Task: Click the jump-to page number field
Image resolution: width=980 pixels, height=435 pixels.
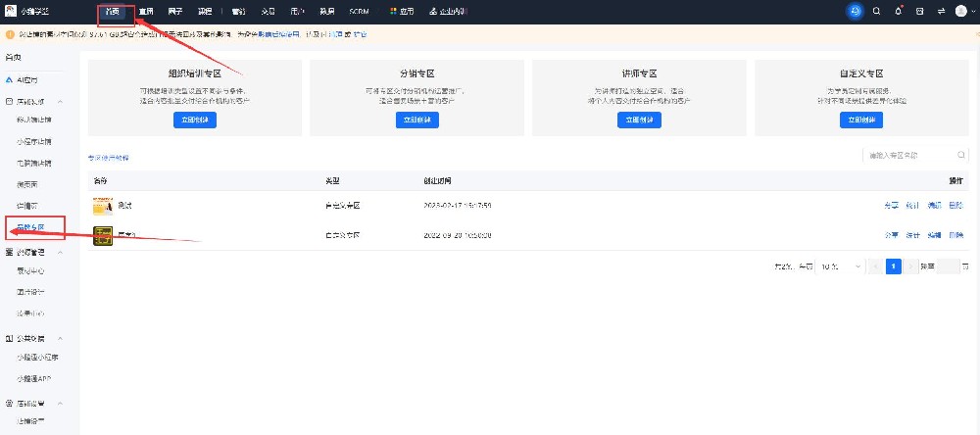Action: tap(948, 266)
